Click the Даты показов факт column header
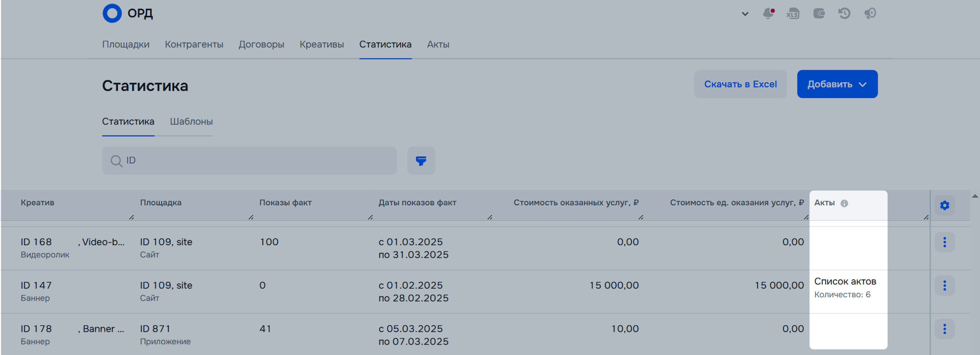 point(417,203)
